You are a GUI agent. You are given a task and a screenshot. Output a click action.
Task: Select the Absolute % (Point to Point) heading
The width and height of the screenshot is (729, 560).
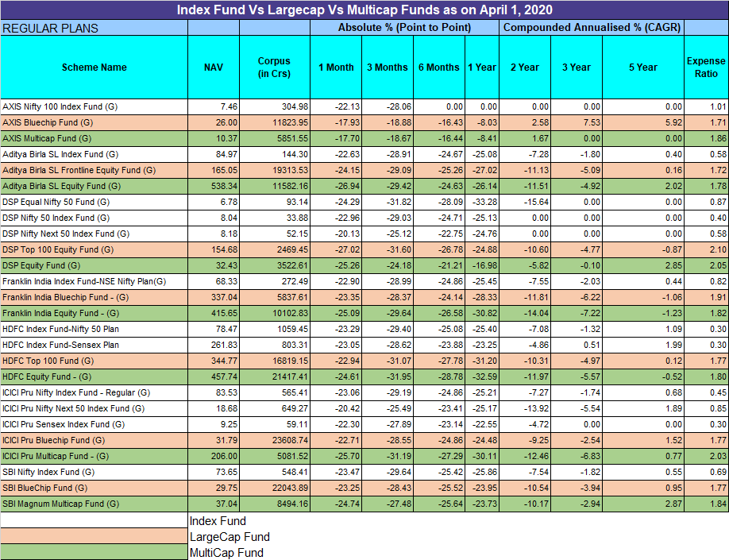click(404, 28)
